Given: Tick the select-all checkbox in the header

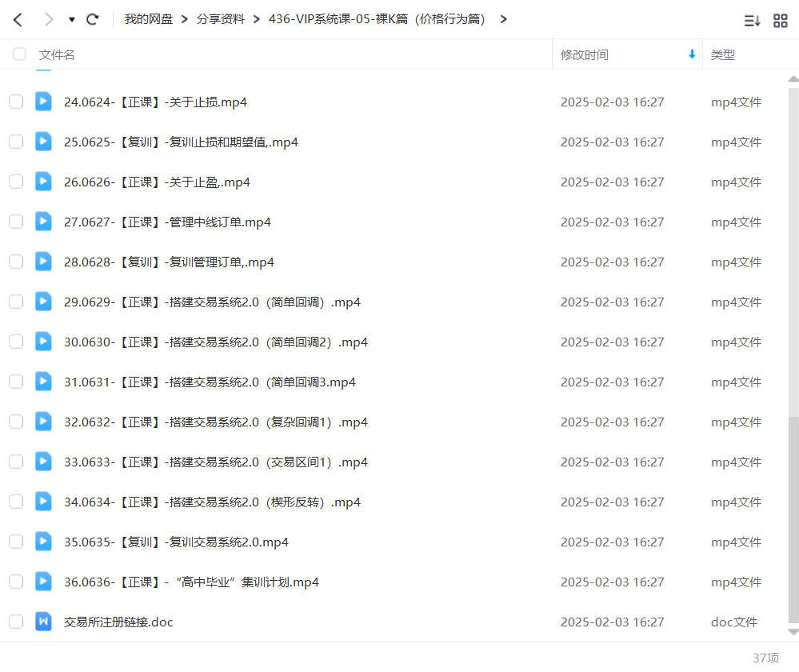Looking at the screenshot, I should click(19, 54).
